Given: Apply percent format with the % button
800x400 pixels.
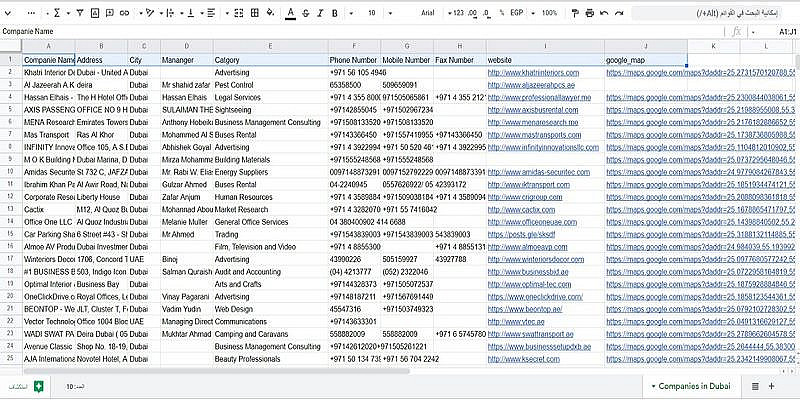Looking at the screenshot, I should (x=502, y=13).
